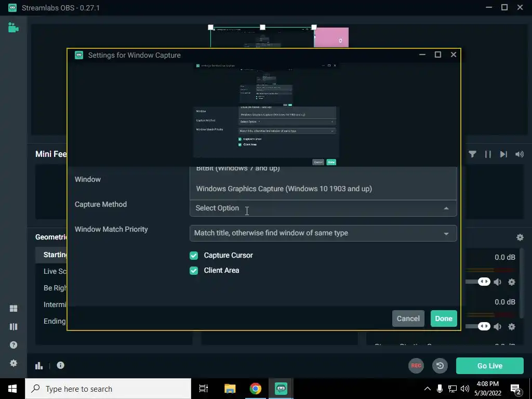532x399 pixels.
Task: Expand Window Match Priority arrow
Action: click(x=446, y=233)
